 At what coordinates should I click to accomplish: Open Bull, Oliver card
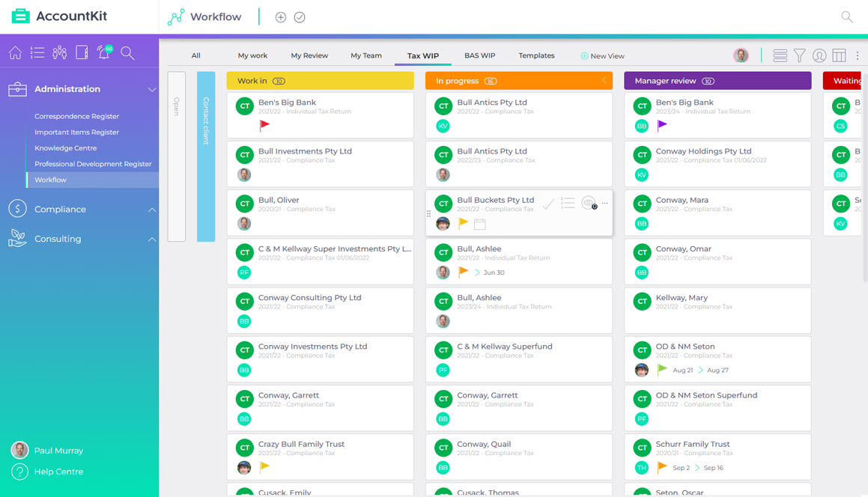[320, 213]
